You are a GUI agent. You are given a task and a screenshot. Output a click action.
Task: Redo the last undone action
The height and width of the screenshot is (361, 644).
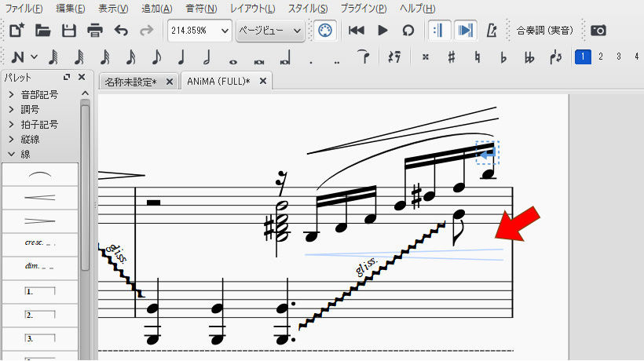coord(147,31)
